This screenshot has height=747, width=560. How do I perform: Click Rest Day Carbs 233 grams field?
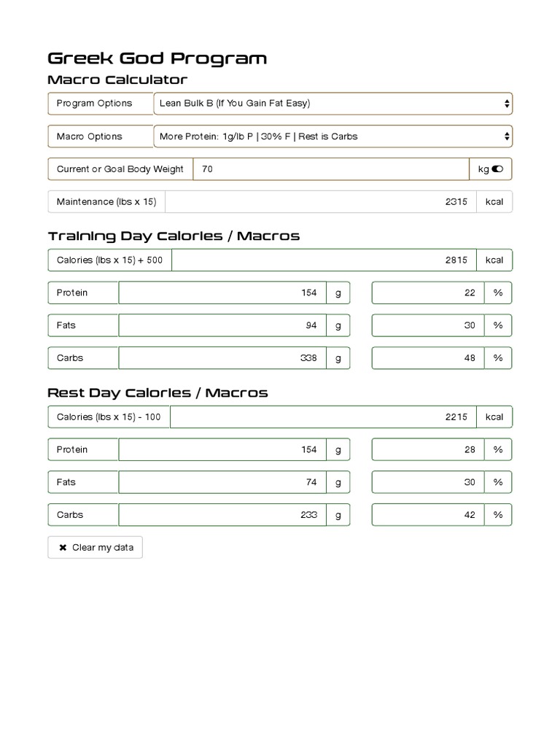coord(222,514)
